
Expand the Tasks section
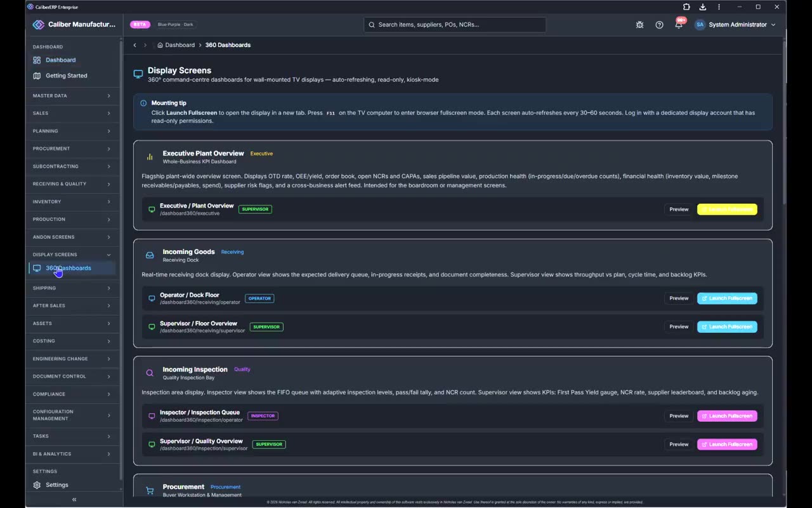72,436
